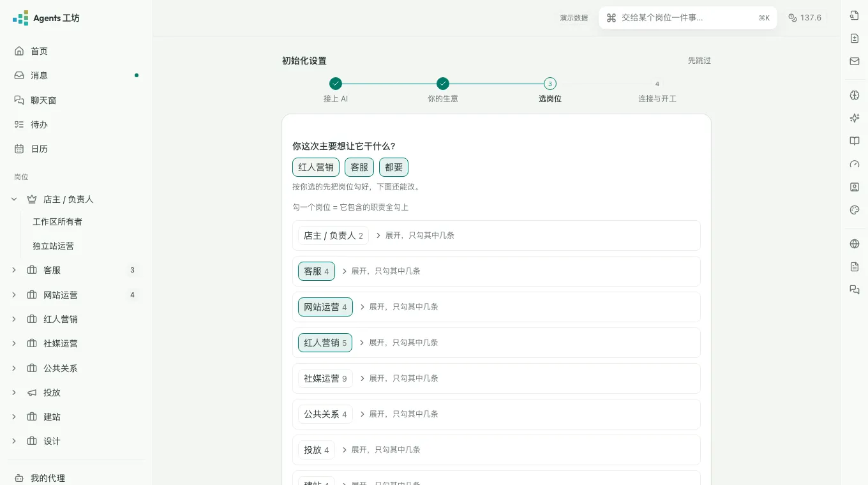Open the 日历 calendar icon
Screen dimensions: 868x485
19,149
